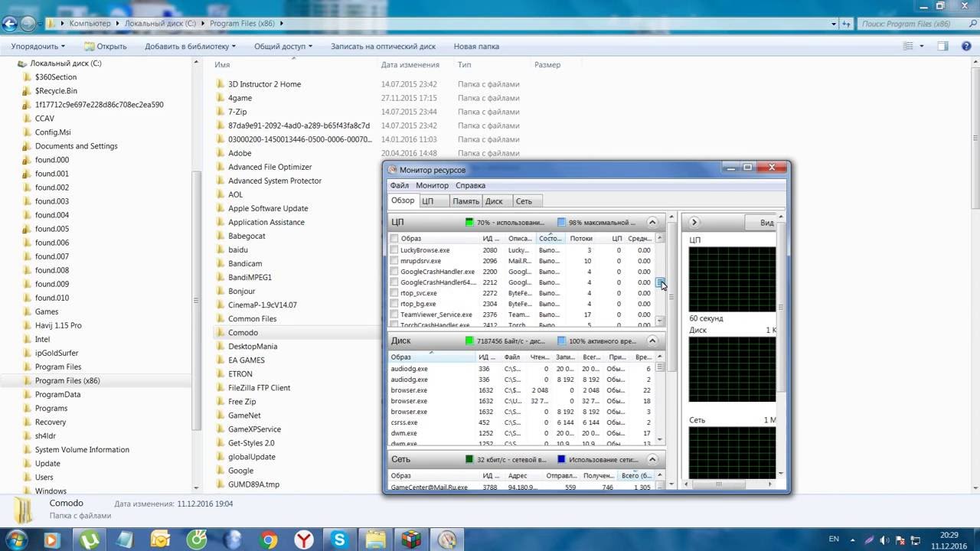Open the Rubik's cube taskbar icon

pos(411,540)
